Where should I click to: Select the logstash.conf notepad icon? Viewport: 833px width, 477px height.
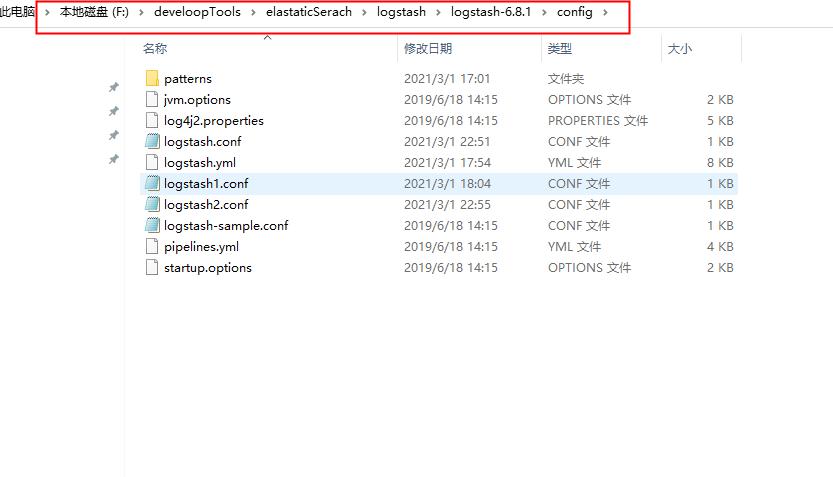tap(152, 141)
